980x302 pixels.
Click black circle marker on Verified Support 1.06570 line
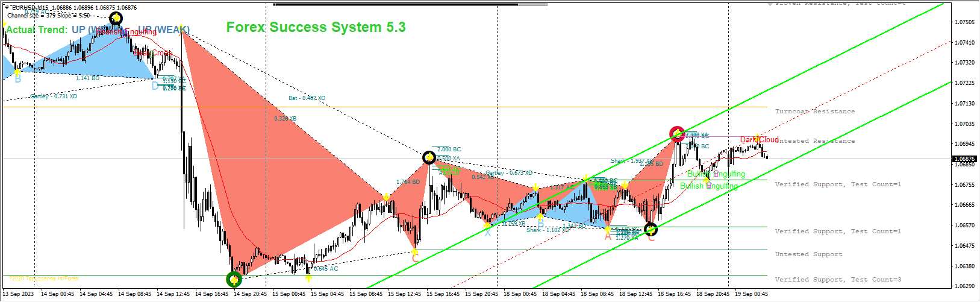(x=651, y=229)
